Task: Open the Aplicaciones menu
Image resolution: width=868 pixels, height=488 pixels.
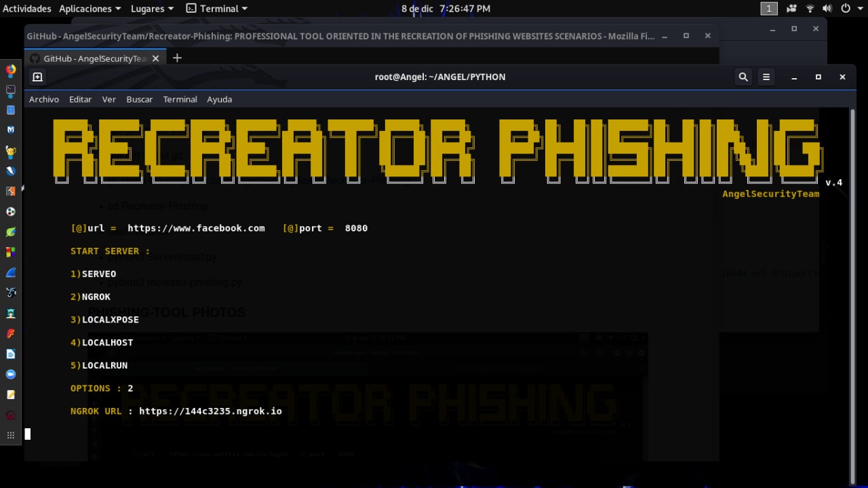Action: [x=90, y=9]
